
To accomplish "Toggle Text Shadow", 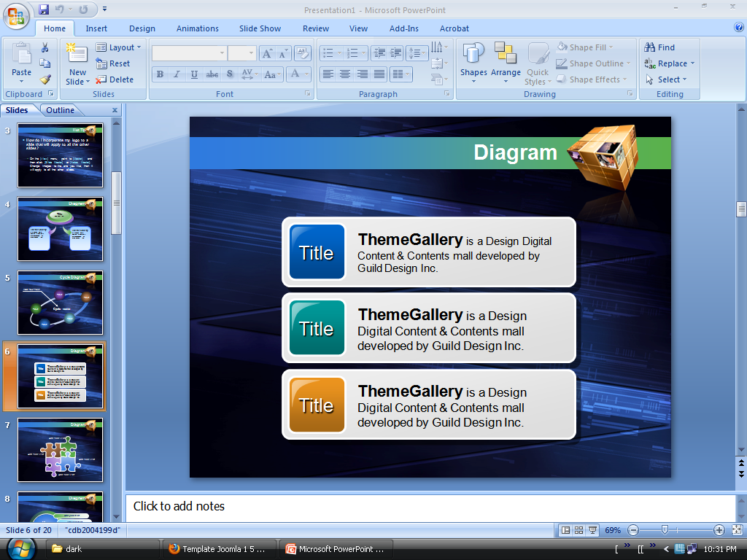I will click(x=230, y=74).
